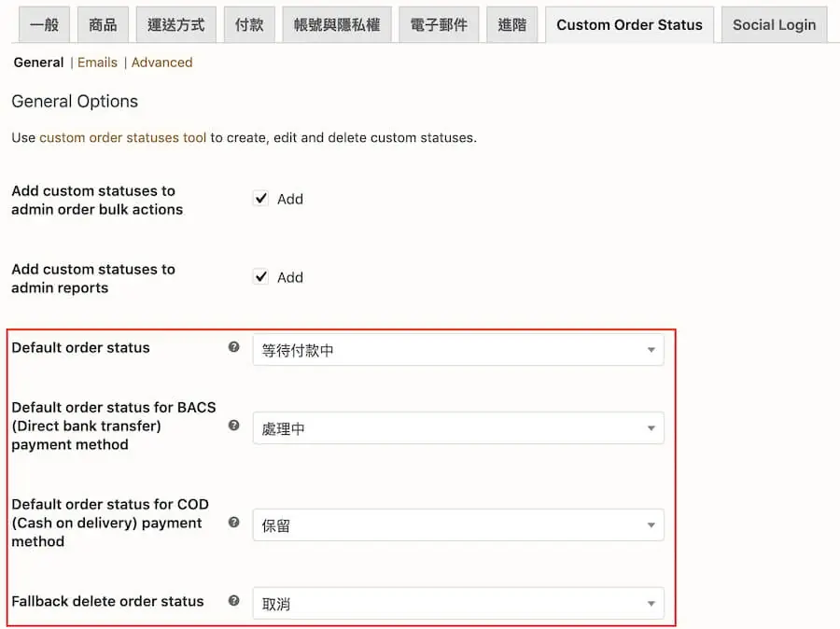Switch to the 帳號與隱私權 tab
840x629 pixels.
(337, 24)
